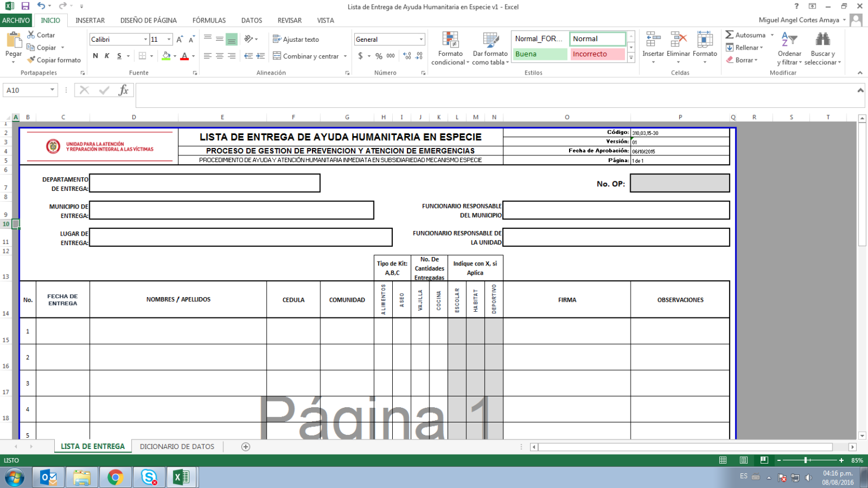Click the Save icon in quick access toolbar

pos(25,6)
